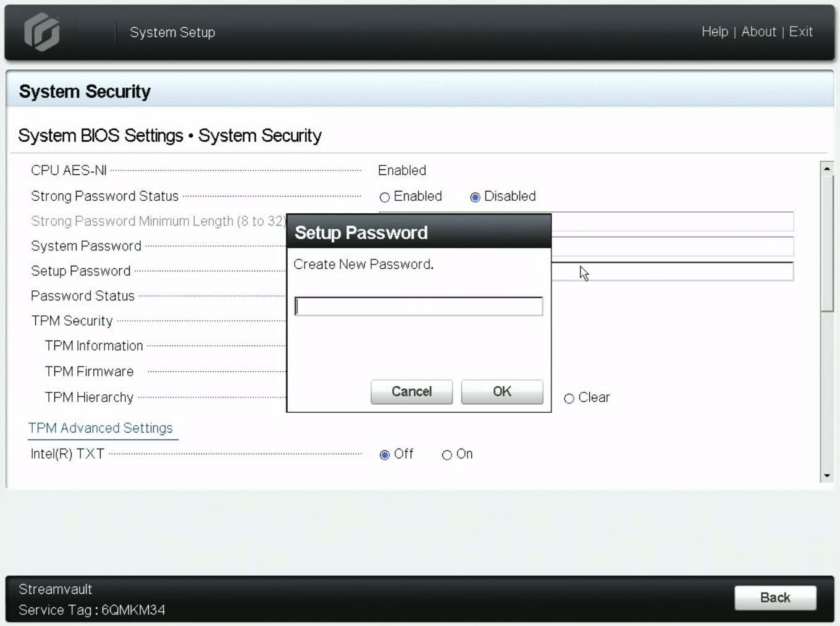The image size is (840, 626).
Task: Select Clear for TPM Hierarchy
Action: tap(569, 399)
